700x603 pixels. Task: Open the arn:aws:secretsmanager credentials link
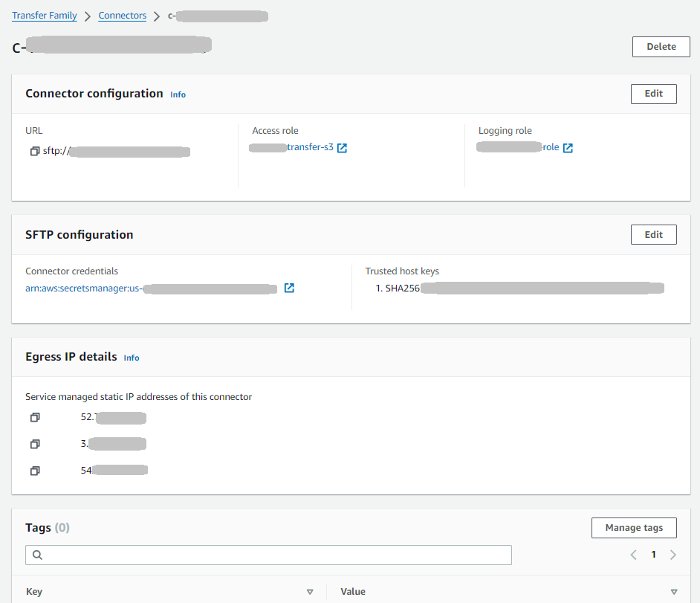[x=152, y=288]
